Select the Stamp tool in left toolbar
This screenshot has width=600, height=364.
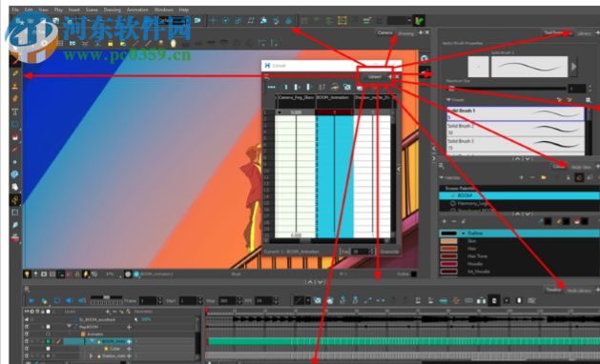[15, 86]
